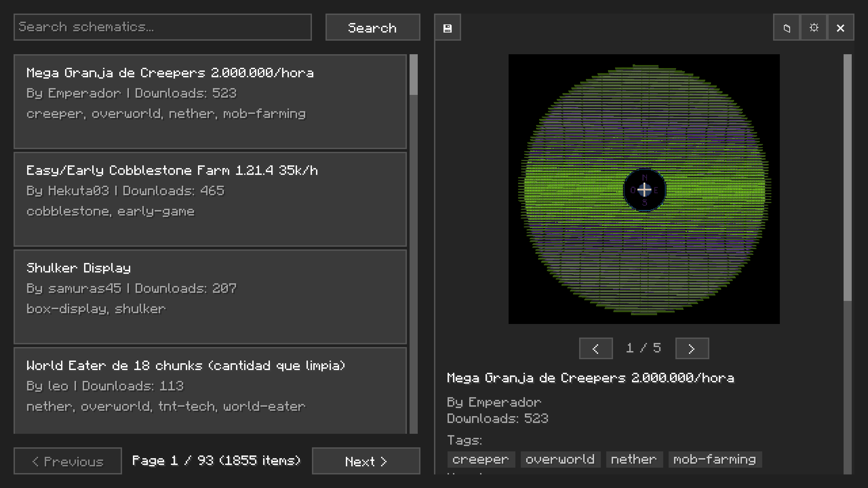Viewport: 868px width, 488px height.
Task: Click the overworld tag chip
Action: 560,460
